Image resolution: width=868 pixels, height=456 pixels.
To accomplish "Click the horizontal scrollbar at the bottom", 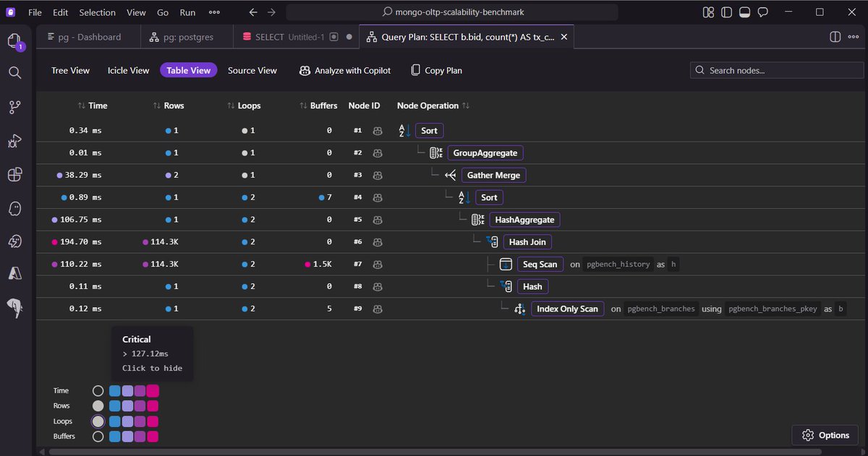I will [x=434, y=452].
